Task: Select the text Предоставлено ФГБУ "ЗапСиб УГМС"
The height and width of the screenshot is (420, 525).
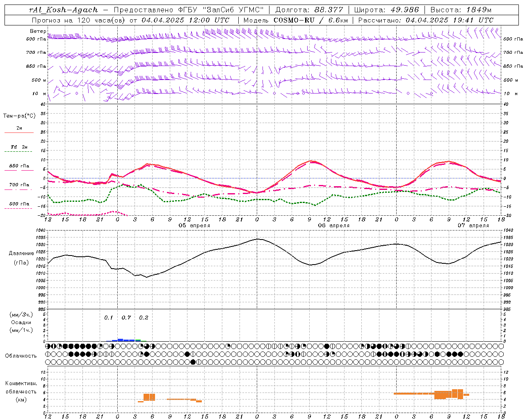Action: coord(188,10)
